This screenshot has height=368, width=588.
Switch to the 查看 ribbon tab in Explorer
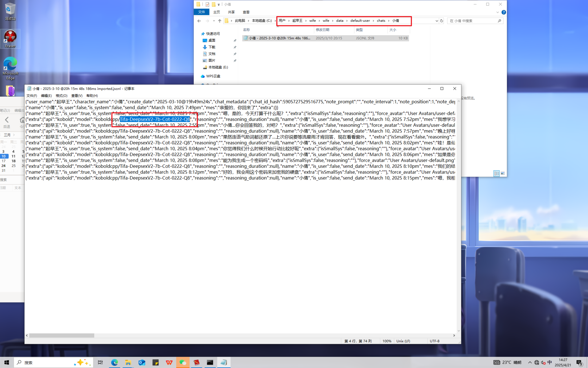coord(246,12)
